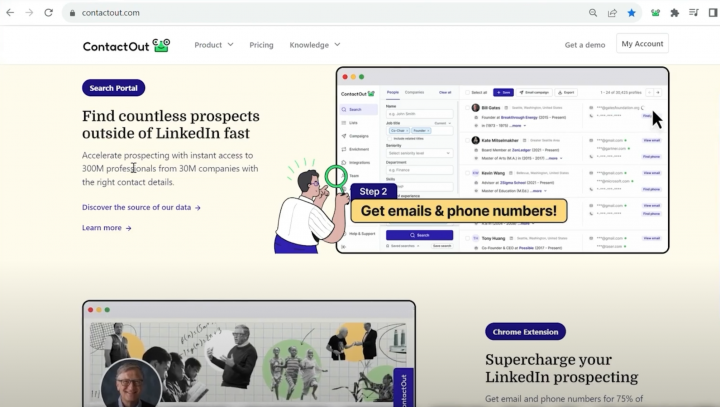Click the zoom magnifier in address bar
This screenshot has height=407, width=720.
pos(593,13)
